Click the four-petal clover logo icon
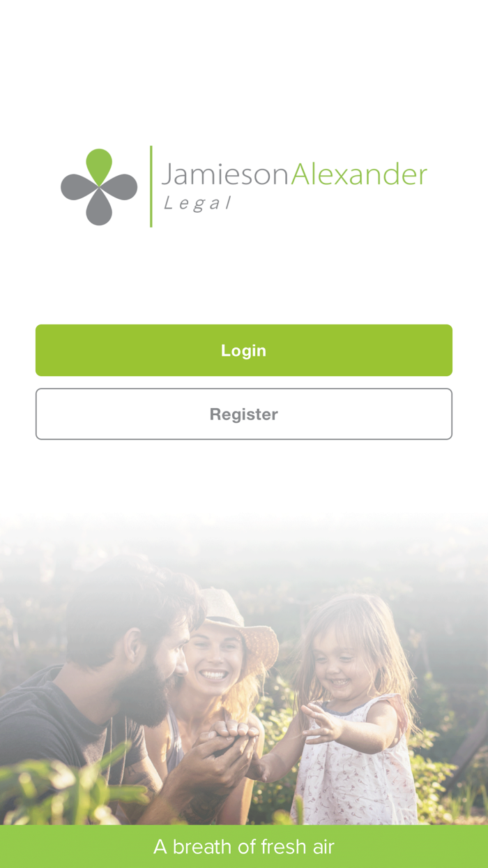Screen dimensions: 488x868 (x=99, y=187)
